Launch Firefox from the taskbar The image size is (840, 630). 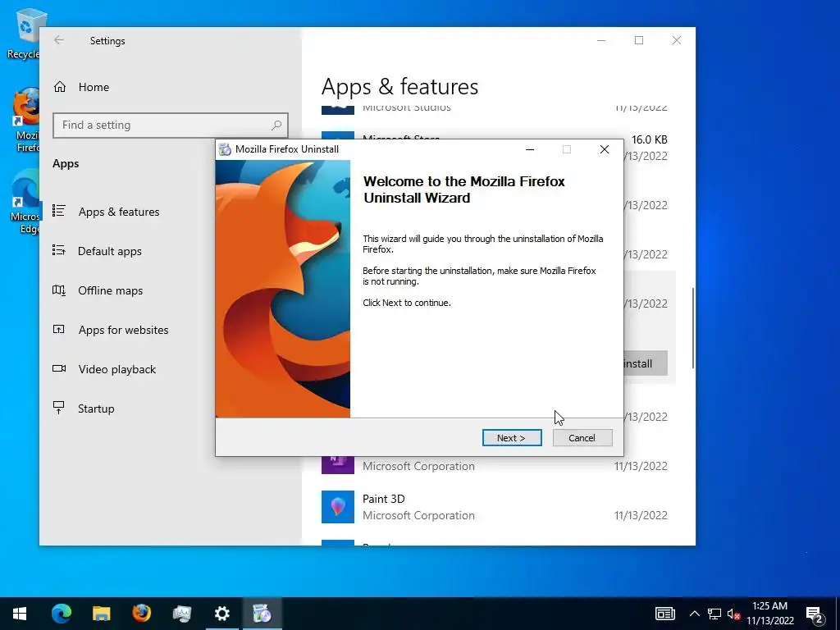tap(141, 614)
